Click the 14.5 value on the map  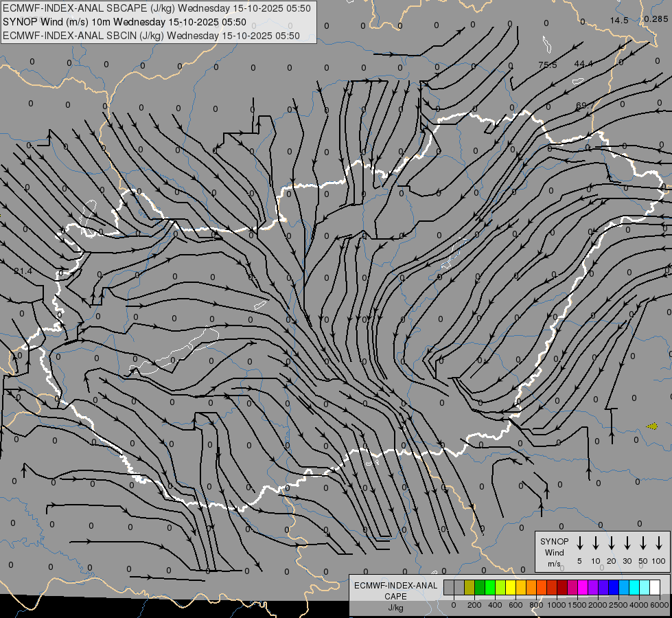pos(619,21)
